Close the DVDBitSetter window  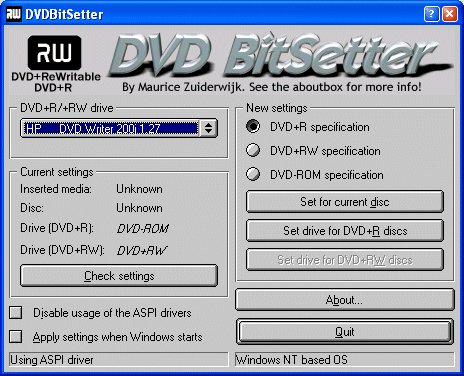(x=449, y=14)
